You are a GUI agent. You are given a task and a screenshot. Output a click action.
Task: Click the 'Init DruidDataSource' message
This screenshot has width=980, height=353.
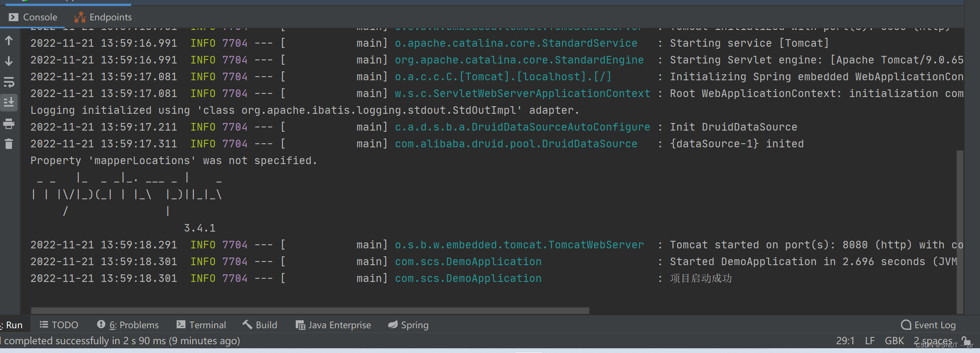click(733, 127)
